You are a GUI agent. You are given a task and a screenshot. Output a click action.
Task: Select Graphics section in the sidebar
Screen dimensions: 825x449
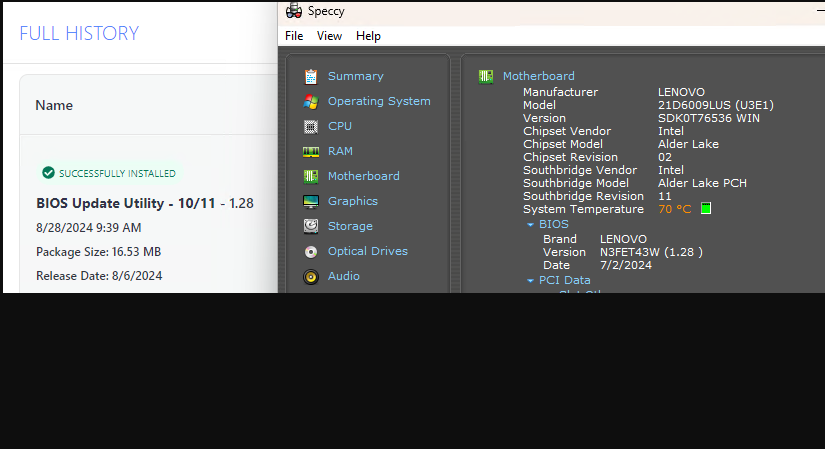(353, 201)
